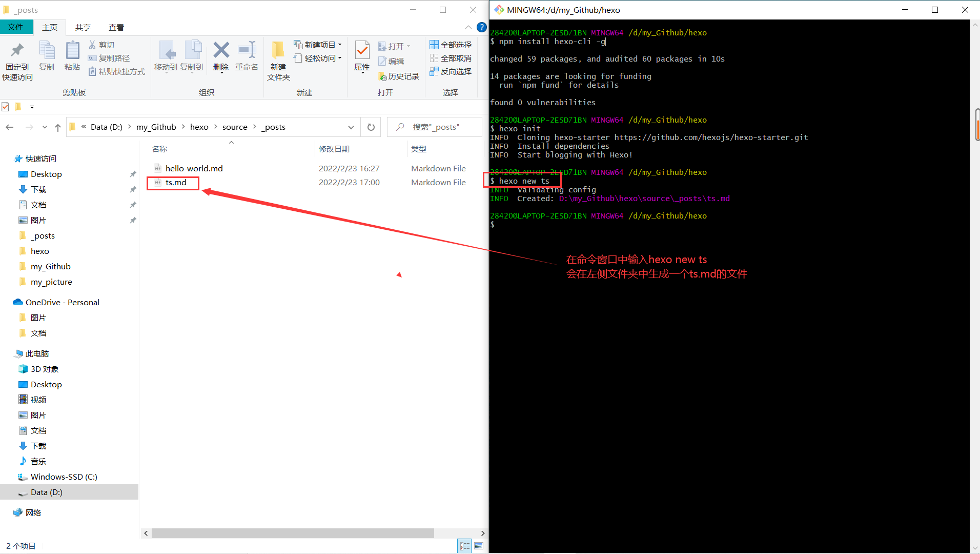This screenshot has height=554, width=980.
Task: Click the Explorer help question mark icon
Action: 481,27
